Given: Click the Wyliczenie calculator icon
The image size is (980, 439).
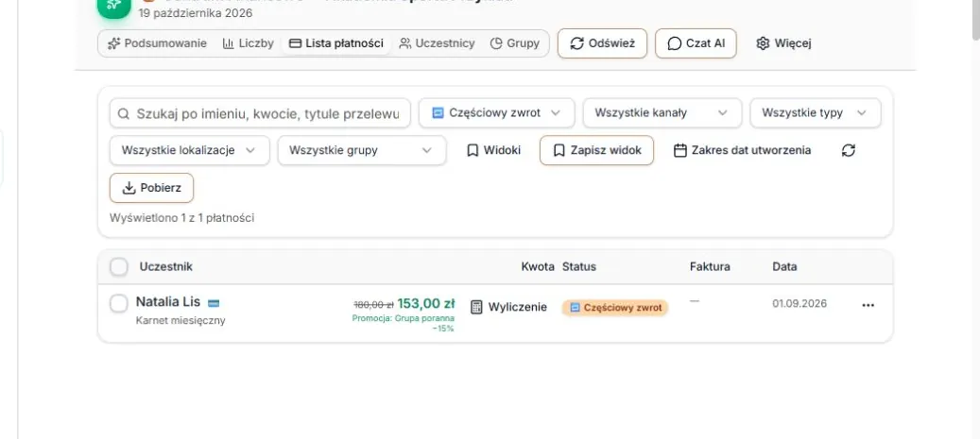Looking at the screenshot, I should (476, 307).
